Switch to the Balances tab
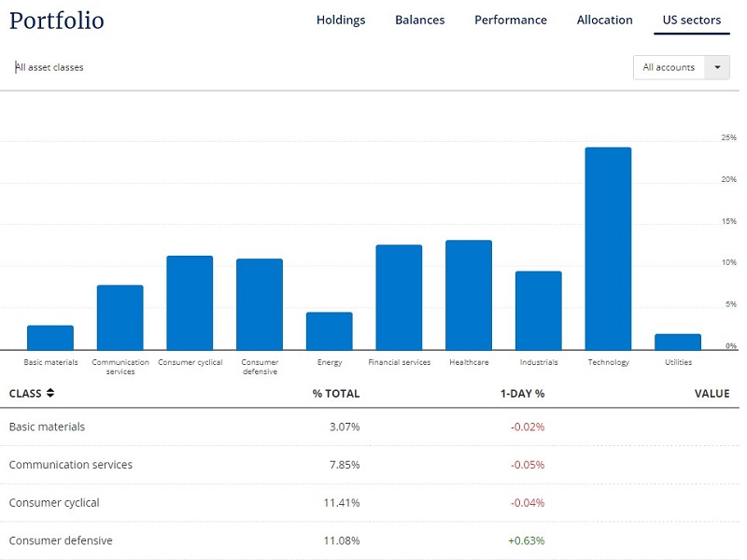747x560 pixels. [x=419, y=20]
